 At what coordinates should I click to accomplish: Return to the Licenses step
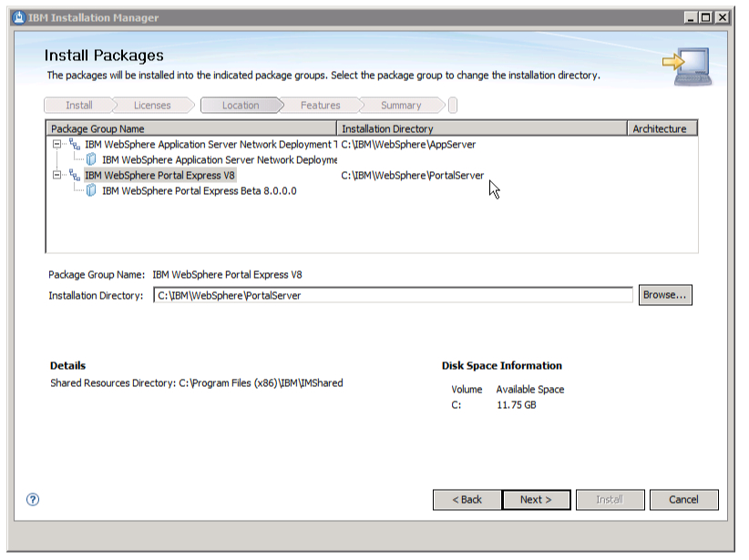click(x=151, y=105)
